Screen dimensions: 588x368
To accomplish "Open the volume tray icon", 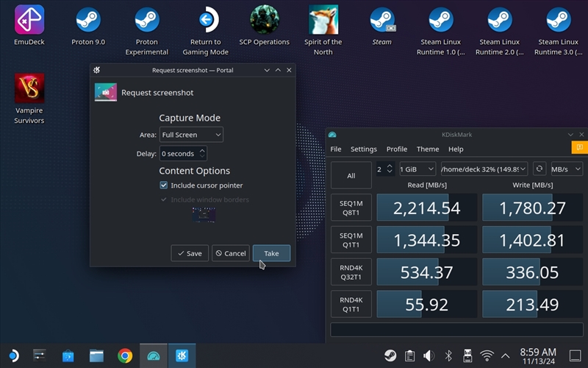I will pyautogui.click(x=429, y=355).
